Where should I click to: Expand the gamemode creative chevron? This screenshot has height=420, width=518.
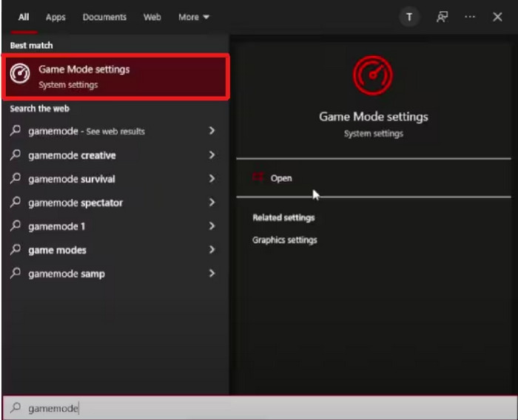212,155
